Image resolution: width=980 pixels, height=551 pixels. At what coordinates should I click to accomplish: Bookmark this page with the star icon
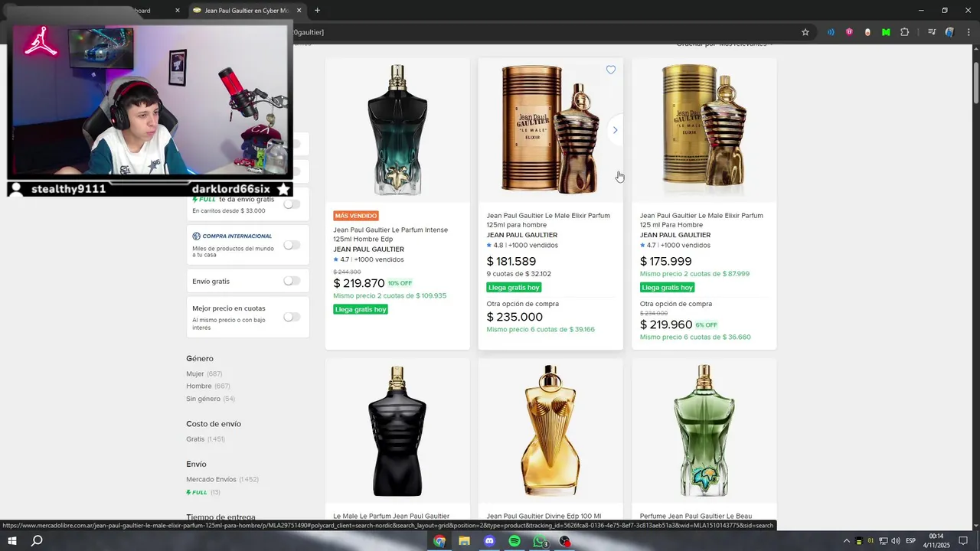click(x=805, y=32)
